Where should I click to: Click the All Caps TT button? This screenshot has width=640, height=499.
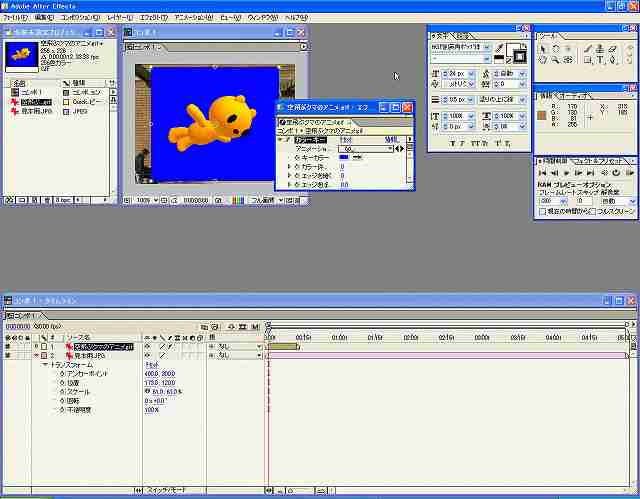coord(476,144)
